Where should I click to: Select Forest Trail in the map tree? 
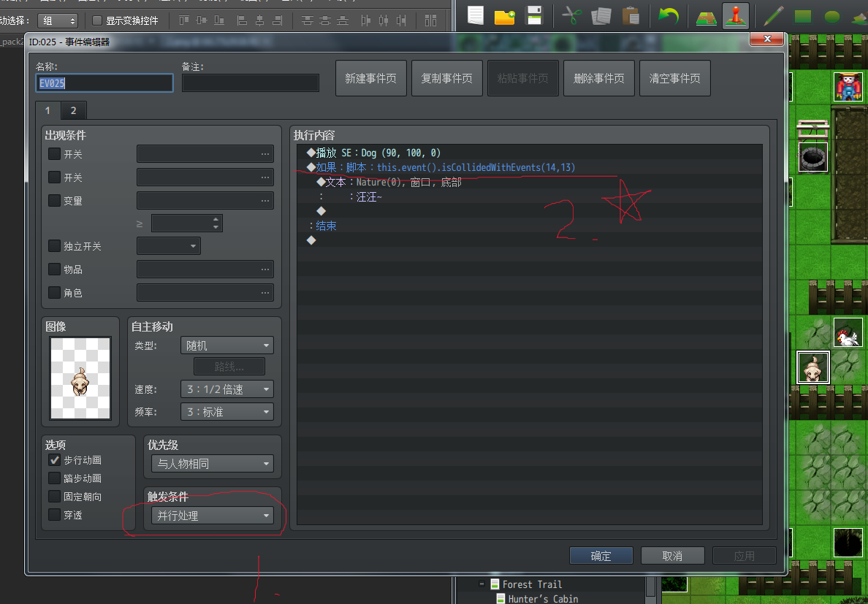tap(532, 584)
